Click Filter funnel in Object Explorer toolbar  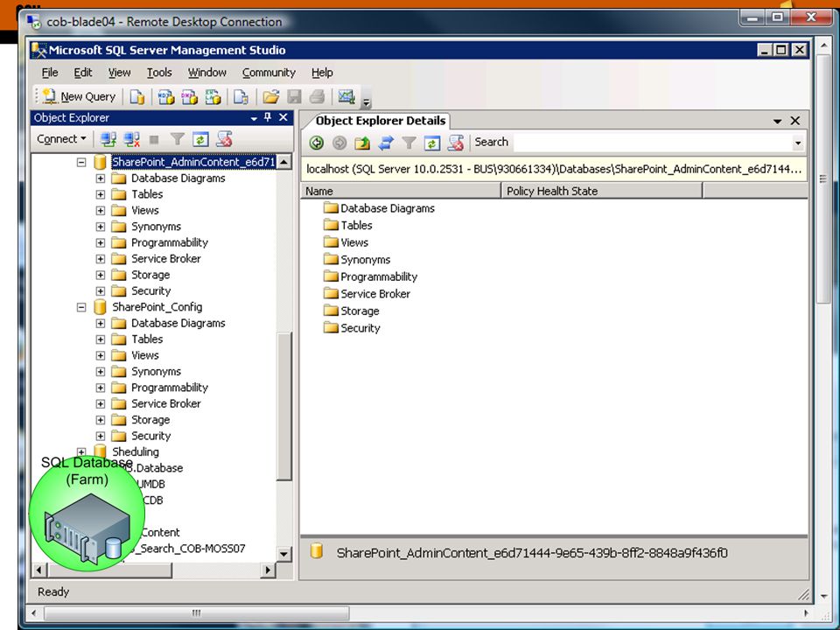[178, 140]
